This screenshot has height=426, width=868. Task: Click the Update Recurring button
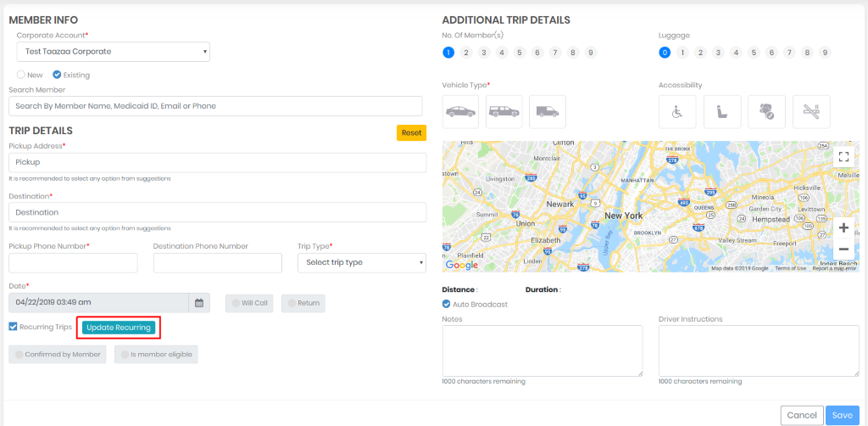click(x=119, y=328)
